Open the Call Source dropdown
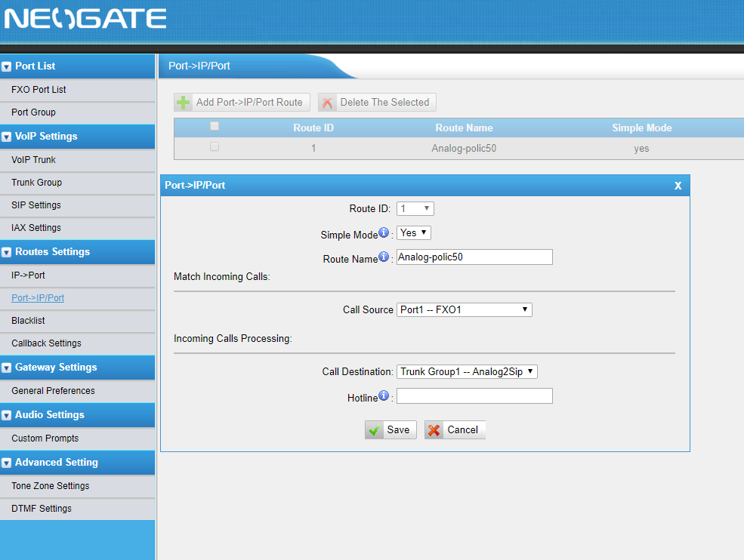Screen dimensions: 744x560 (x=464, y=309)
